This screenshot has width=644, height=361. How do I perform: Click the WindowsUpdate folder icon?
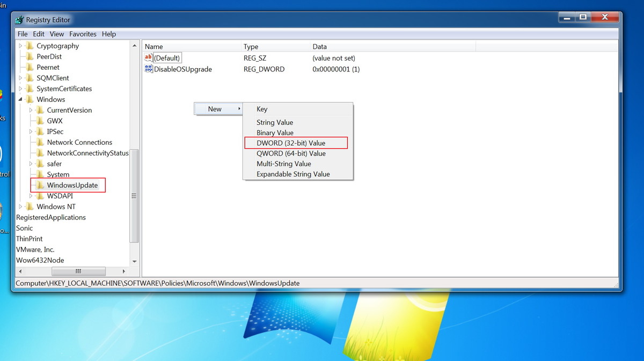pos(40,186)
